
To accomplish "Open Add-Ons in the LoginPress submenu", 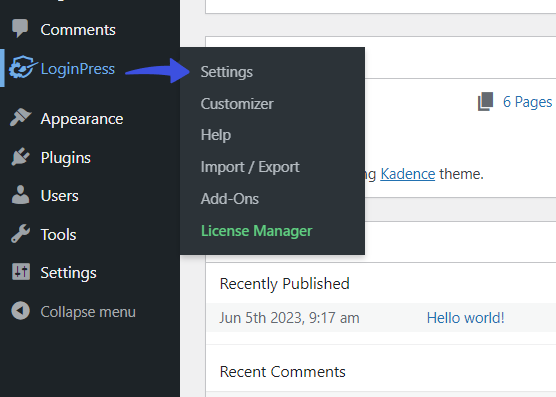I will (x=229, y=199).
